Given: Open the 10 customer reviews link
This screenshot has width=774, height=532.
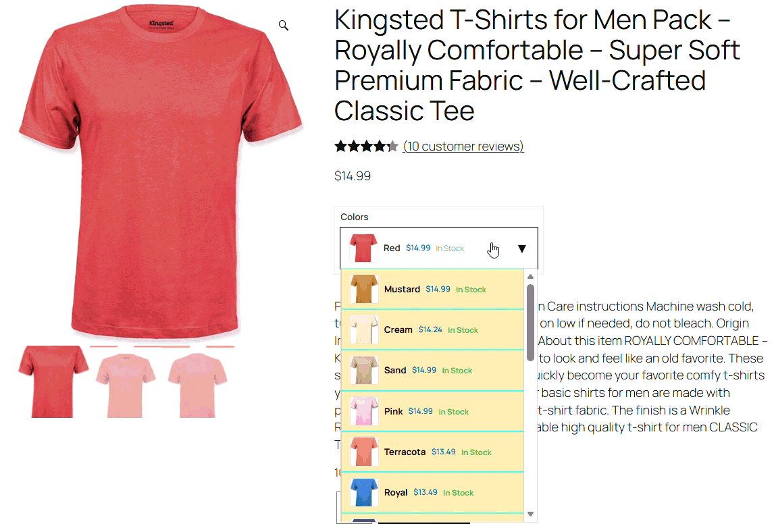Looking at the screenshot, I should (463, 147).
